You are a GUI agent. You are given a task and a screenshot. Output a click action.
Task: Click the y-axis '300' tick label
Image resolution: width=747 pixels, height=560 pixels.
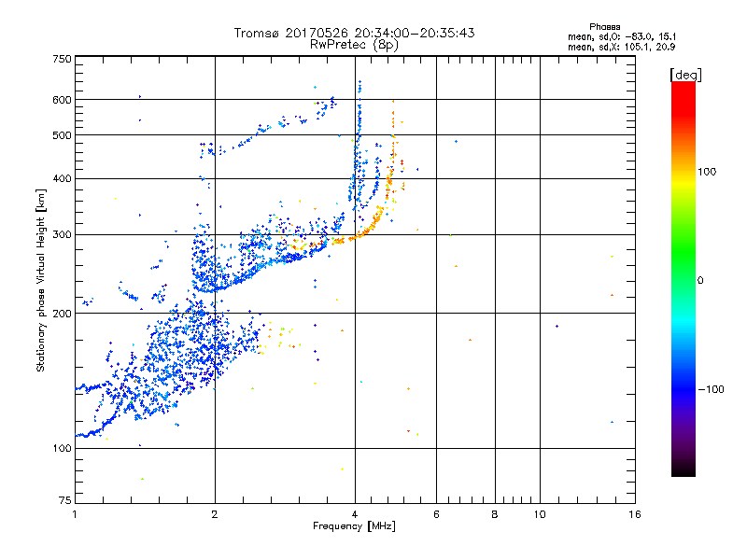pyautogui.click(x=62, y=235)
